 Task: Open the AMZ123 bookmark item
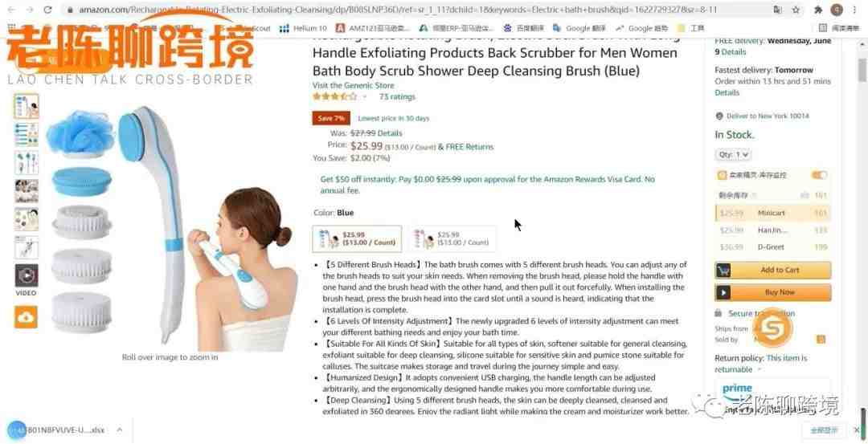pos(373,28)
